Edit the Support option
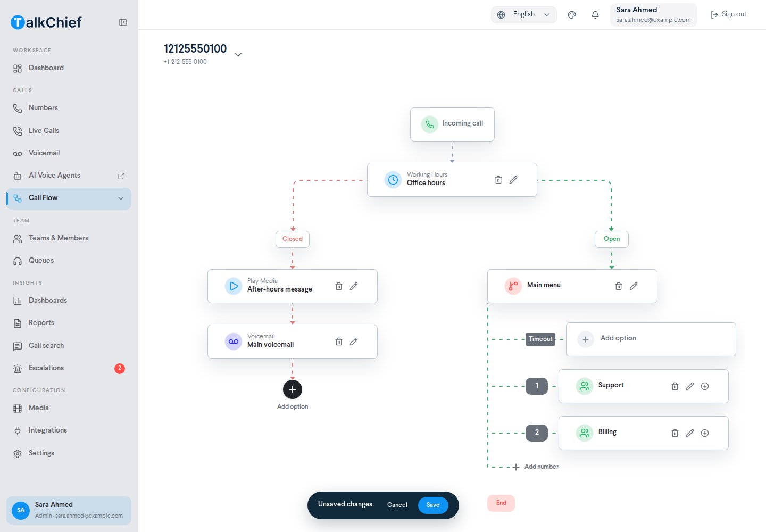 690,386
